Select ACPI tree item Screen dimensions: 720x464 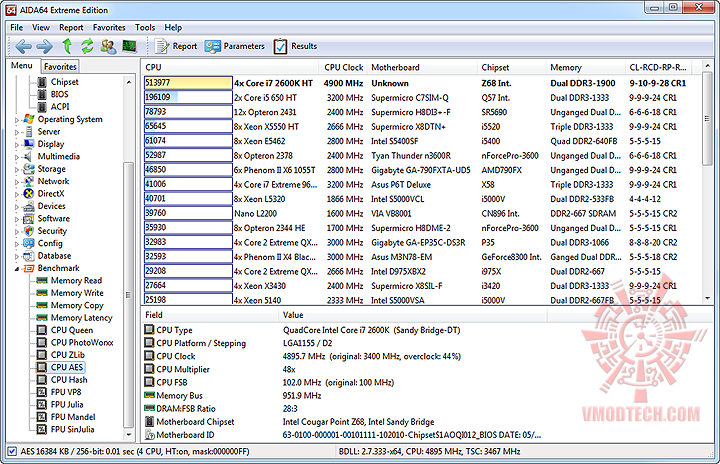coord(54,107)
